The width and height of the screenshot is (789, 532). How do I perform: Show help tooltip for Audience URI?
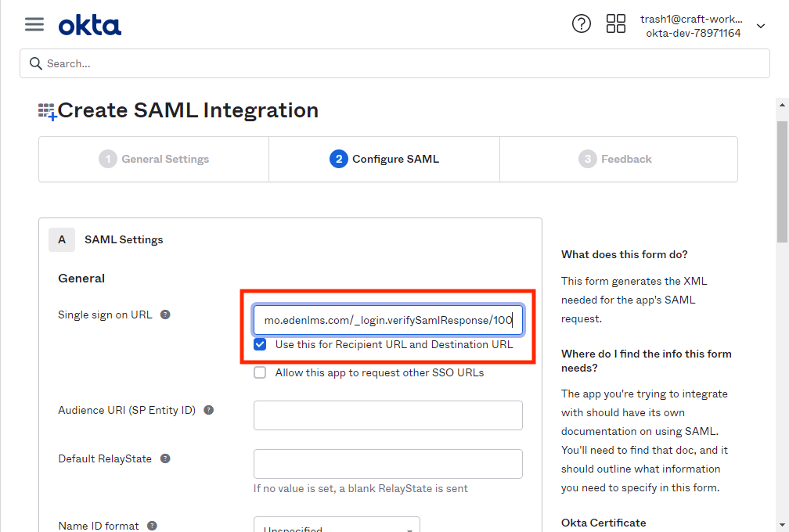pos(208,410)
